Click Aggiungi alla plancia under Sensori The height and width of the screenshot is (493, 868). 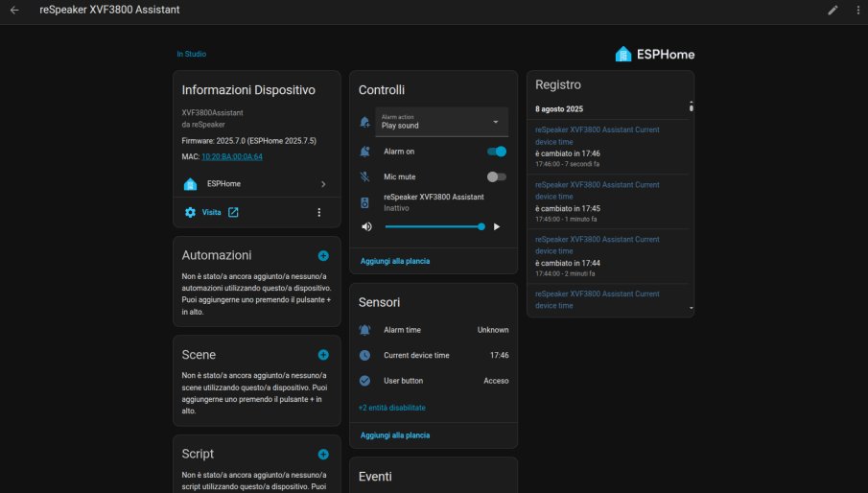pyautogui.click(x=395, y=435)
